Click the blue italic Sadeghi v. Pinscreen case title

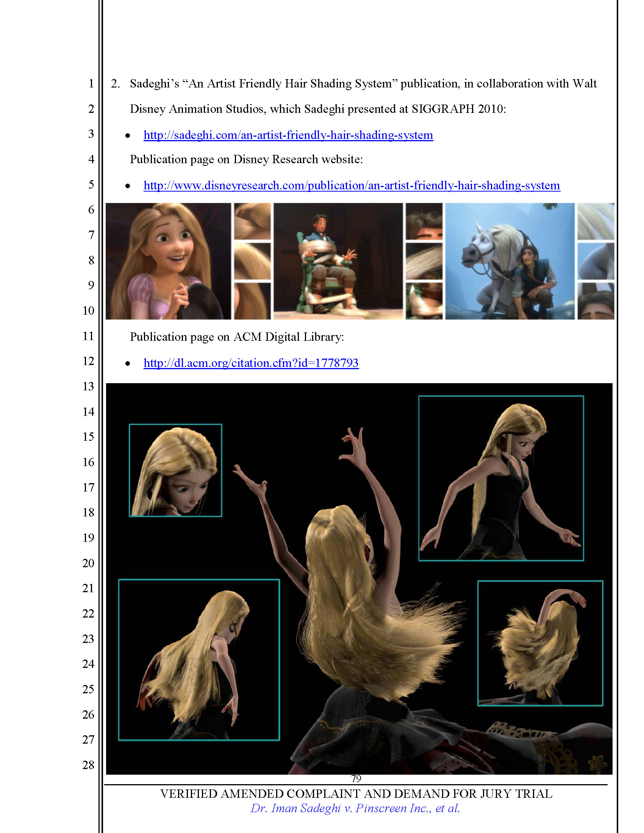pos(355,808)
